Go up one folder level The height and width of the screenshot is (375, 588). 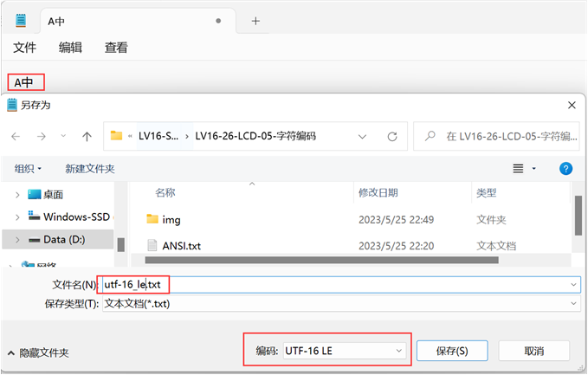(87, 136)
